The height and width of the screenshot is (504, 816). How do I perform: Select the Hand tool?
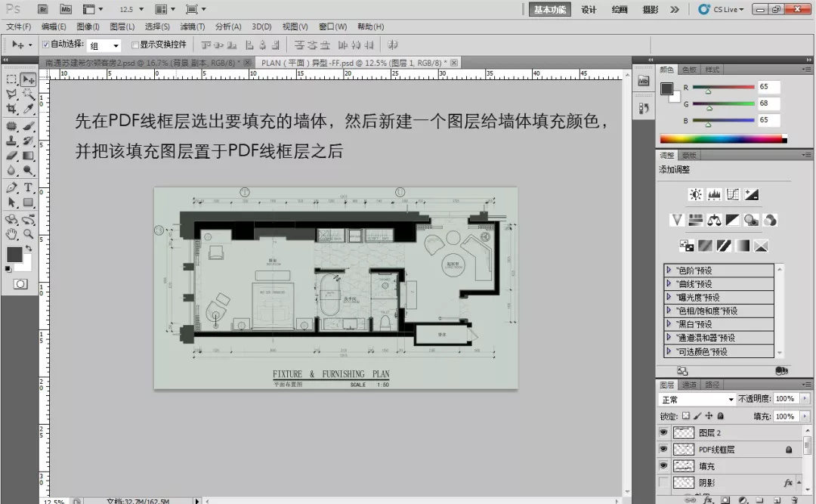click(11, 234)
